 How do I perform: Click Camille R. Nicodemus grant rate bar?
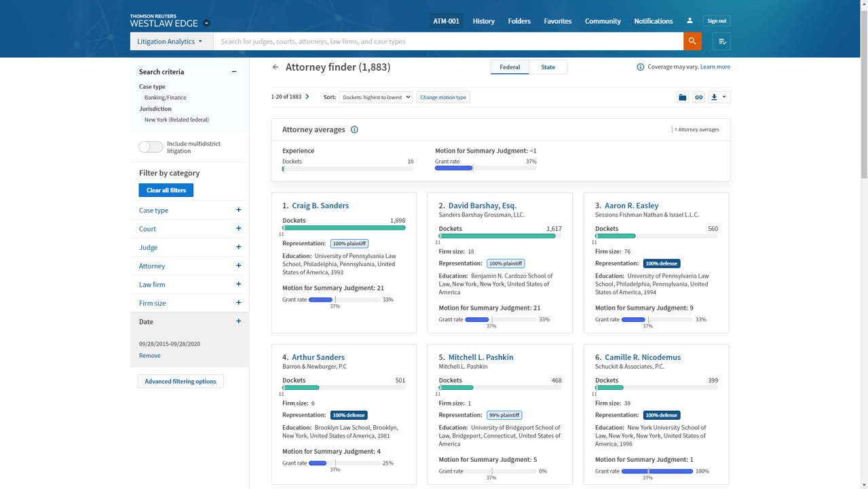tap(657, 471)
